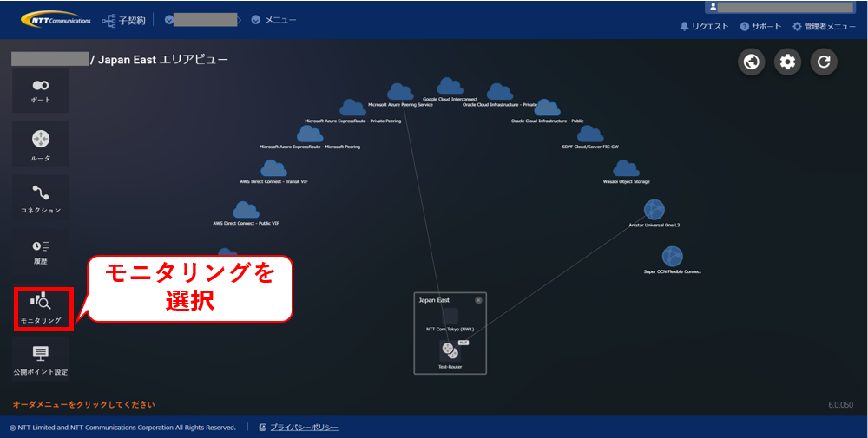Open the プライバシーポリシー link
The width and height of the screenshot is (868, 438).
pos(299,428)
